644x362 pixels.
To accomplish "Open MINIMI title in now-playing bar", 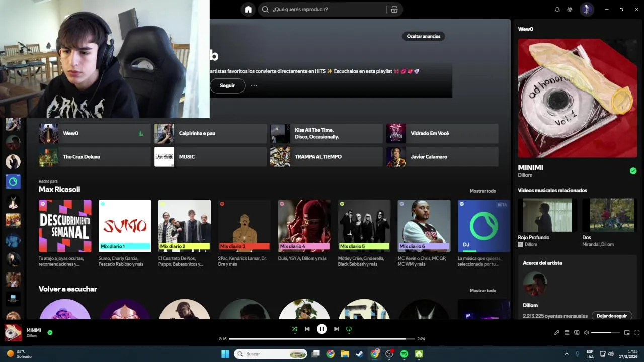I will pos(34,330).
